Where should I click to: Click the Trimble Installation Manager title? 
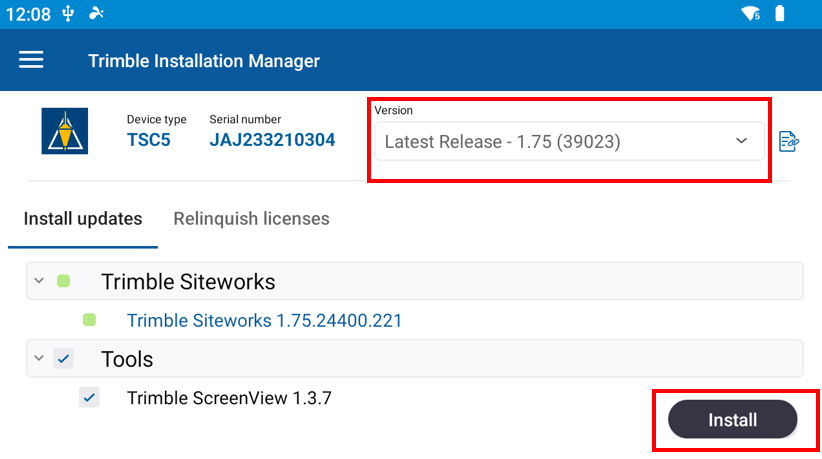coord(204,61)
